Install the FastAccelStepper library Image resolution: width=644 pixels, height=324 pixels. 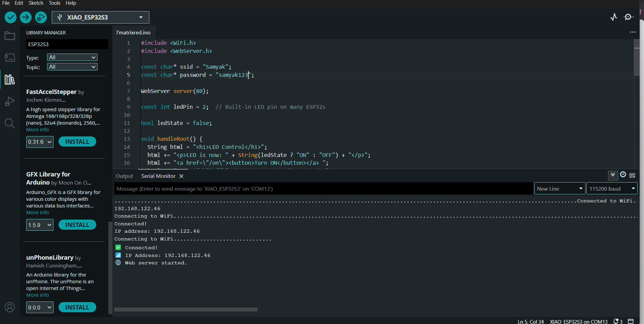77,142
